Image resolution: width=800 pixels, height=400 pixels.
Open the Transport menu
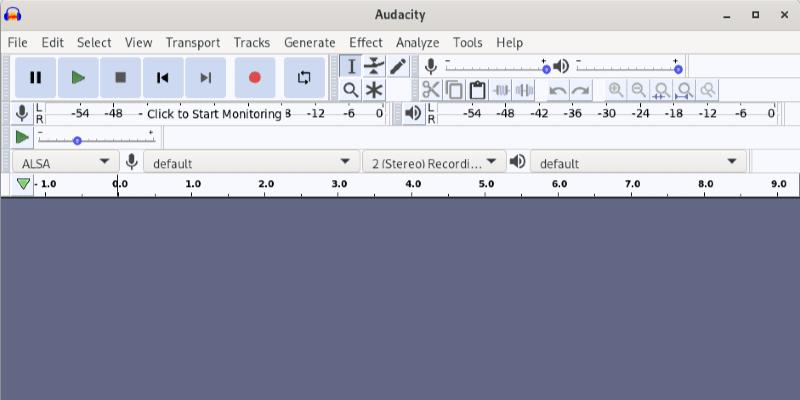point(193,42)
